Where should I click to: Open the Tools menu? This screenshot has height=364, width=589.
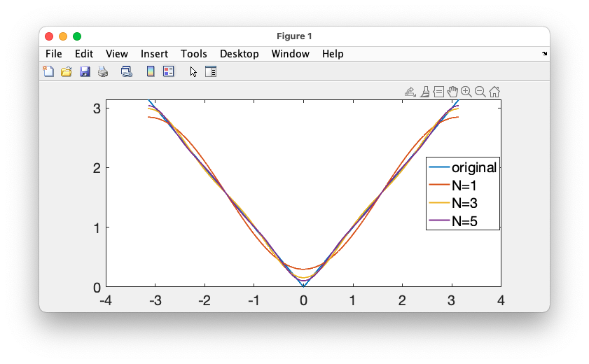(x=194, y=54)
